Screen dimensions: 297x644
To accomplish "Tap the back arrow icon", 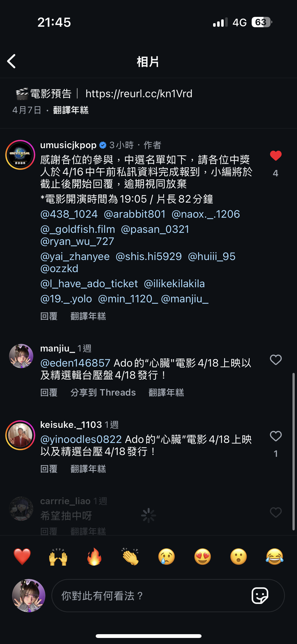I will 12,61.
